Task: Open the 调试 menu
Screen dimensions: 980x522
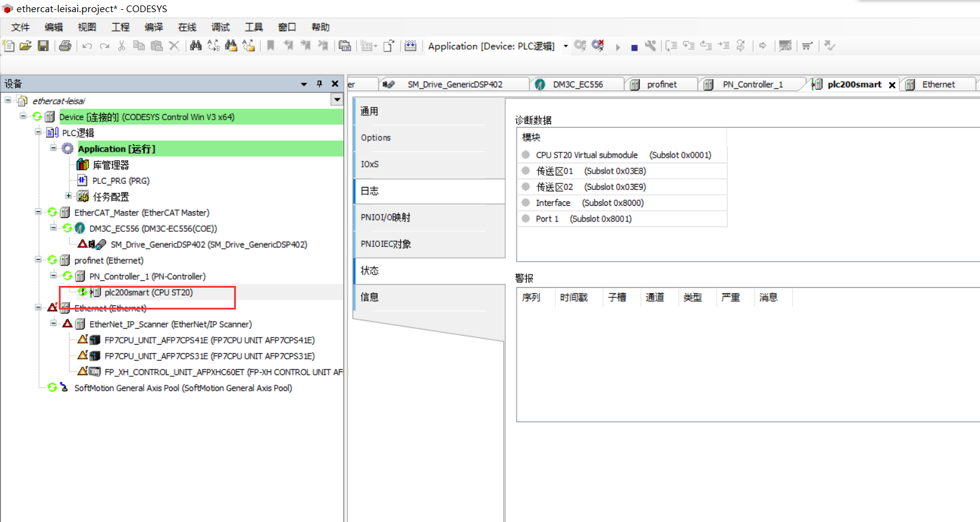Action: pos(220,27)
